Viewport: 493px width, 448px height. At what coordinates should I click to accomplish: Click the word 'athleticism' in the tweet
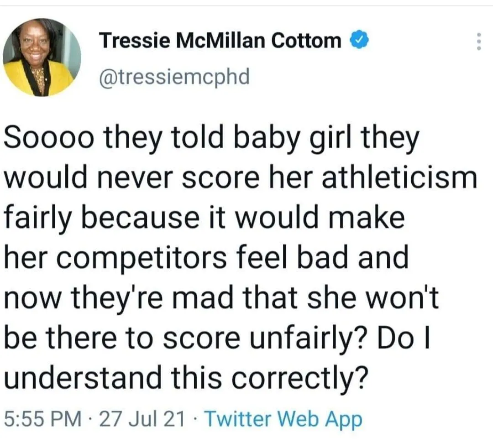pyautogui.click(x=399, y=178)
